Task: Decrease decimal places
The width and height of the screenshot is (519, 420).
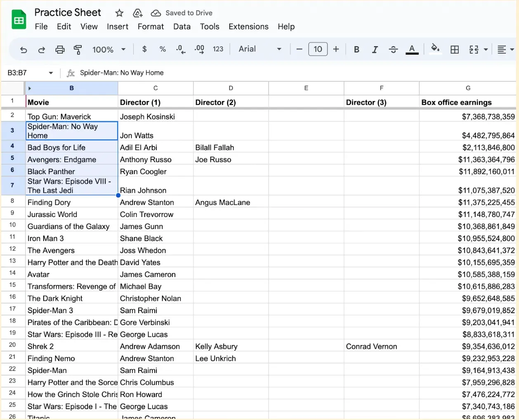Action: pos(181,50)
